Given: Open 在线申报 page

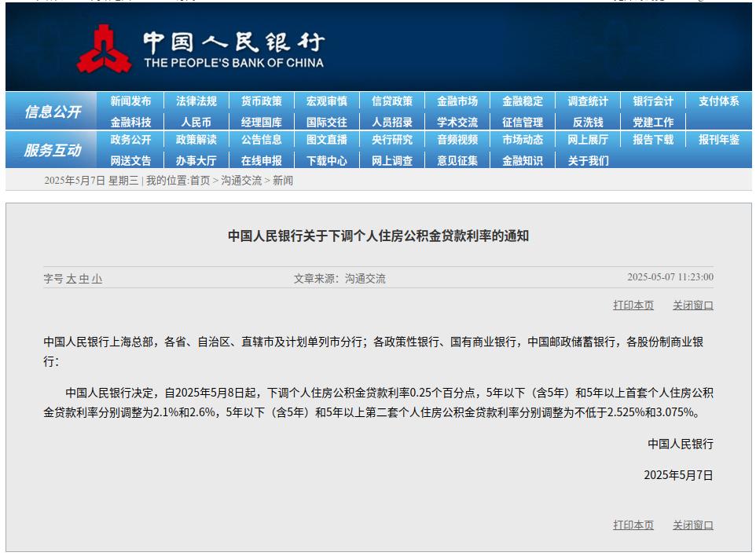Looking at the screenshot, I should point(262,160).
